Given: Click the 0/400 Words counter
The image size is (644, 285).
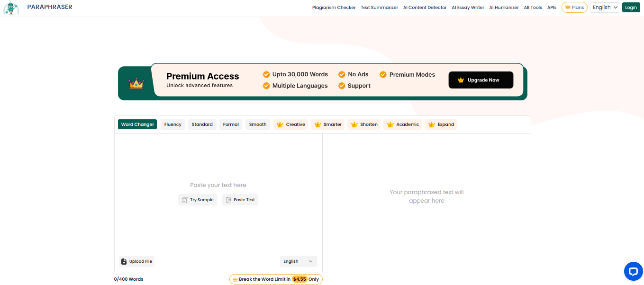Looking at the screenshot, I should [129, 279].
